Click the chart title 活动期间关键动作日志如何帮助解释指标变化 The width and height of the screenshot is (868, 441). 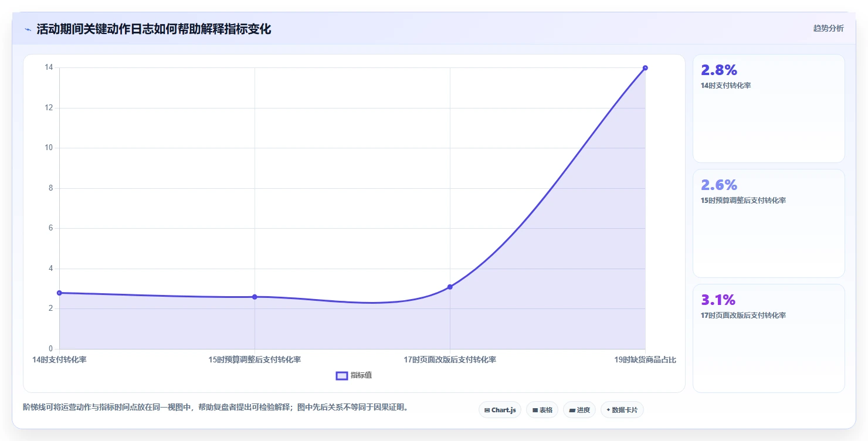point(154,29)
